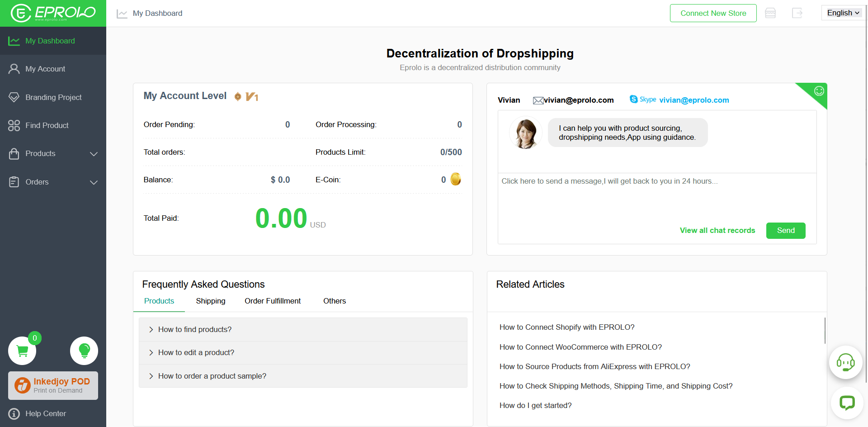The height and width of the screenshot is (427, 868).
Task: Click the Related Articles scrollbar
Action: (x=825, y=331)
